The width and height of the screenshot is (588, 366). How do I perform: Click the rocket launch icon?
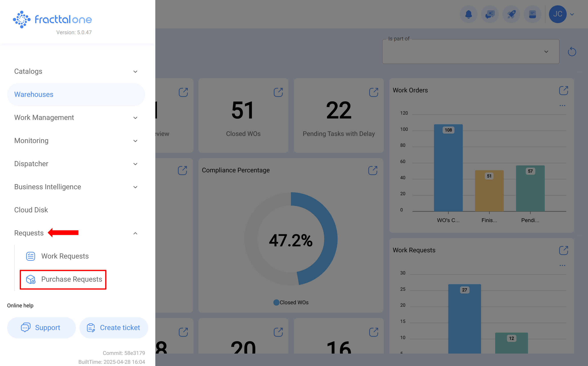click(x=511, y=14)
